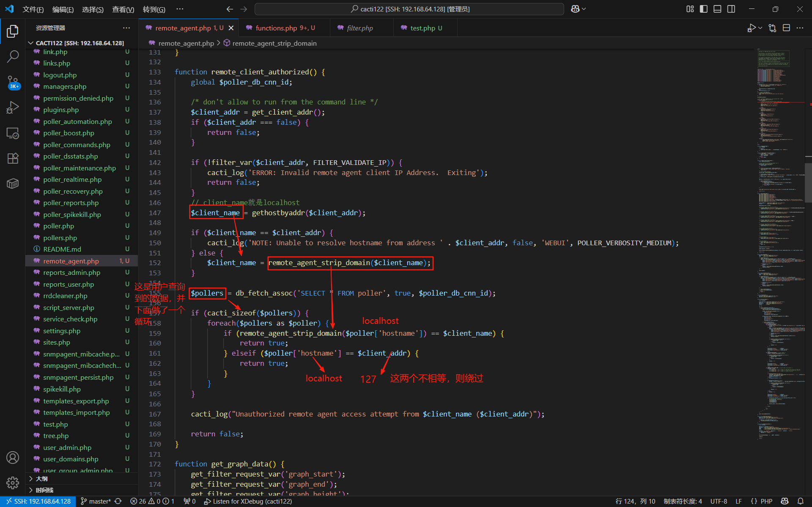
Task: Click UTF-8 encoding in status bar
Action: pos(719,501)
